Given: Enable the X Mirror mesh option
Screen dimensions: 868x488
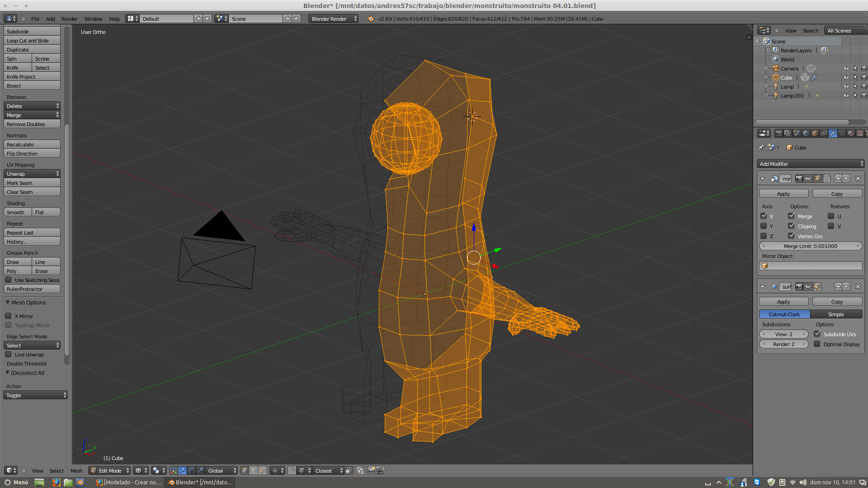Looking at the screenshot, I should pos(9,316).
